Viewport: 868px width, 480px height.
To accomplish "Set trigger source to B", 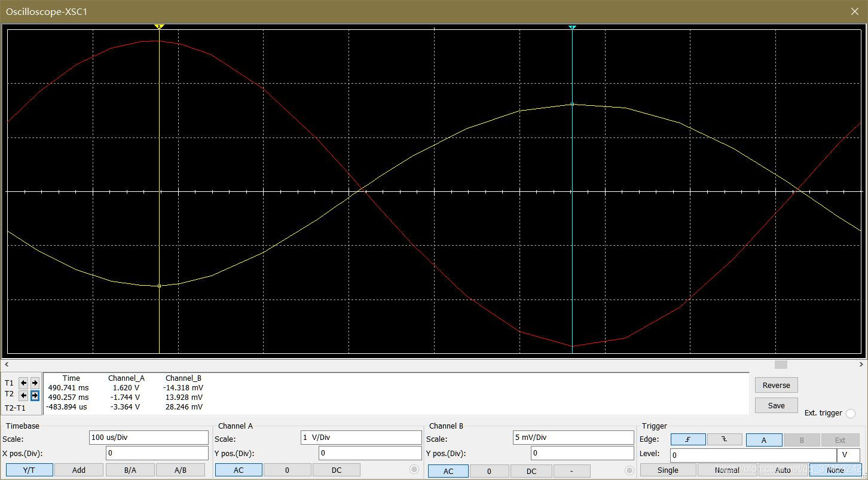I will pyautogui.click(x=802, y=440).
